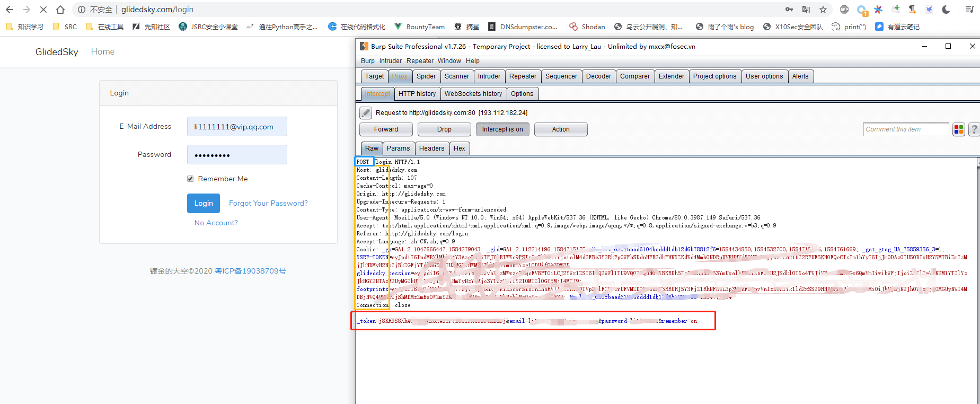Open the saved password key icon
Viewport: 980px width, 404px height.
(789, 10)
